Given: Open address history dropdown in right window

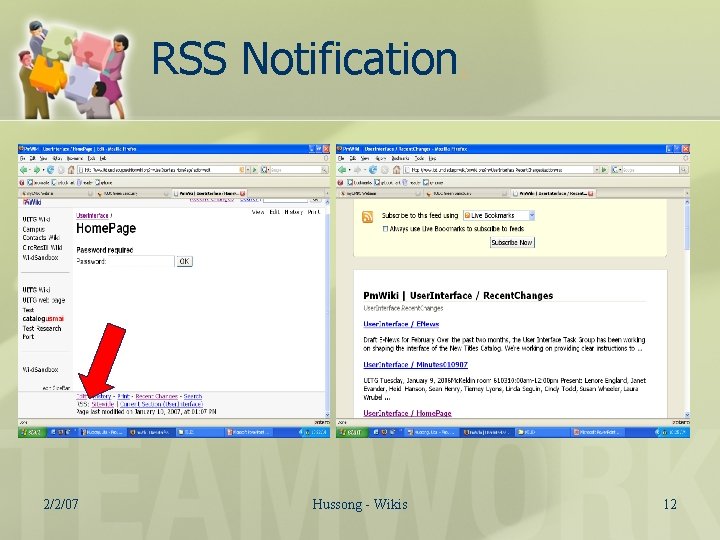Looking at the screenshot, I should (x=596, y=170).
